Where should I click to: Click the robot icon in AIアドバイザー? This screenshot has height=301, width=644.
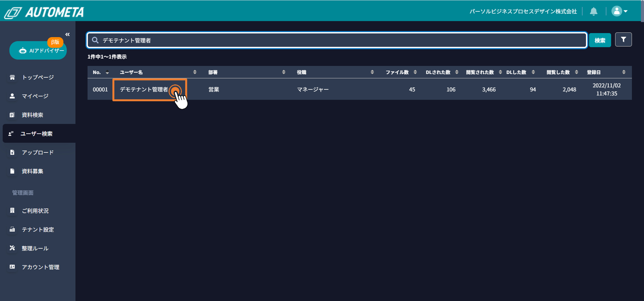pyautogui.click(x=22, y=51)
